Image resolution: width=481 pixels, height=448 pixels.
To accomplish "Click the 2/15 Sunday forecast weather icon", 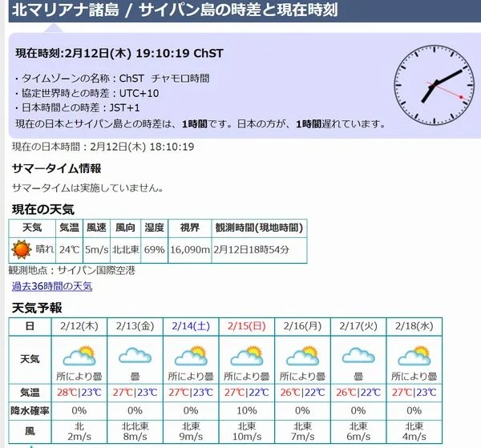I will pos(247,355).
